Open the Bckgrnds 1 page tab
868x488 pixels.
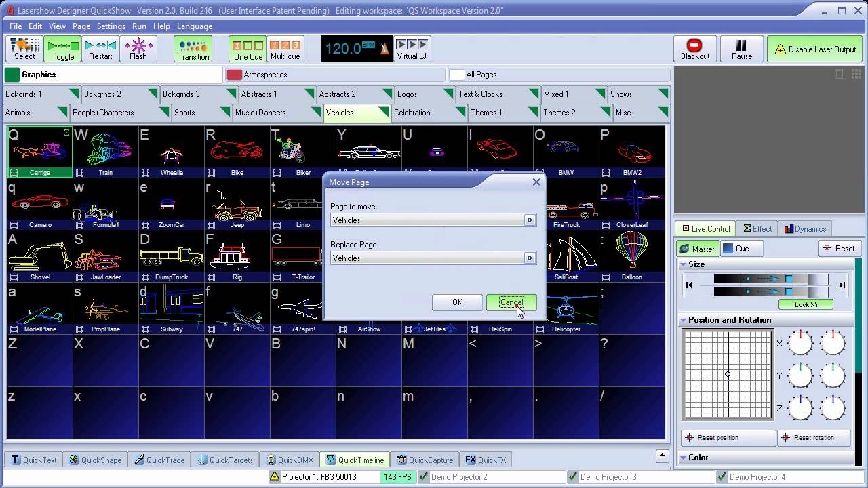tap(41, 94)
